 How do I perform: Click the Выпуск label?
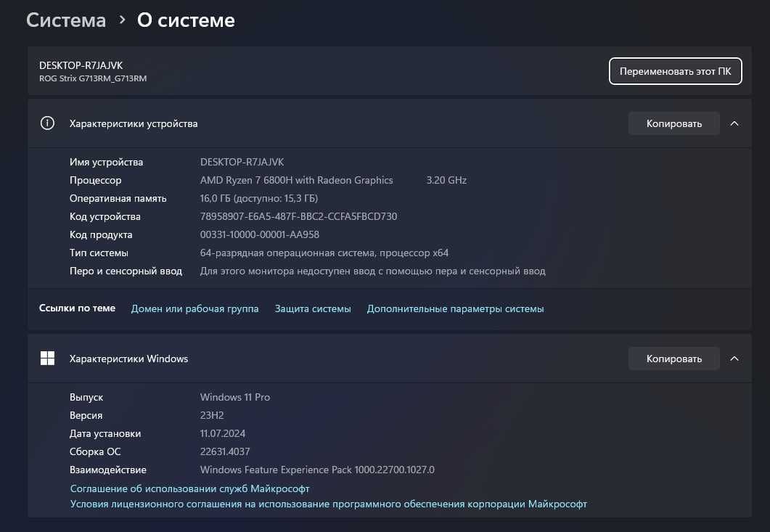pos(86,397)
